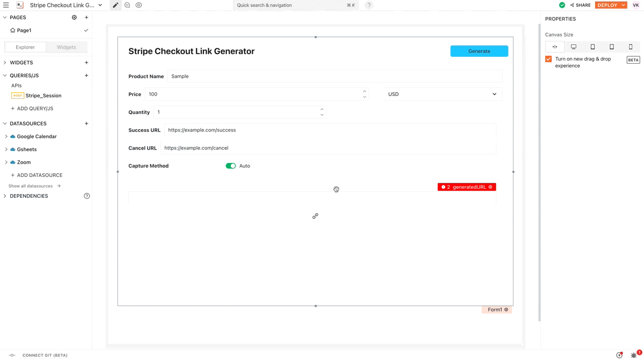Uncheck new drag & drop experience

coord(548,59)
